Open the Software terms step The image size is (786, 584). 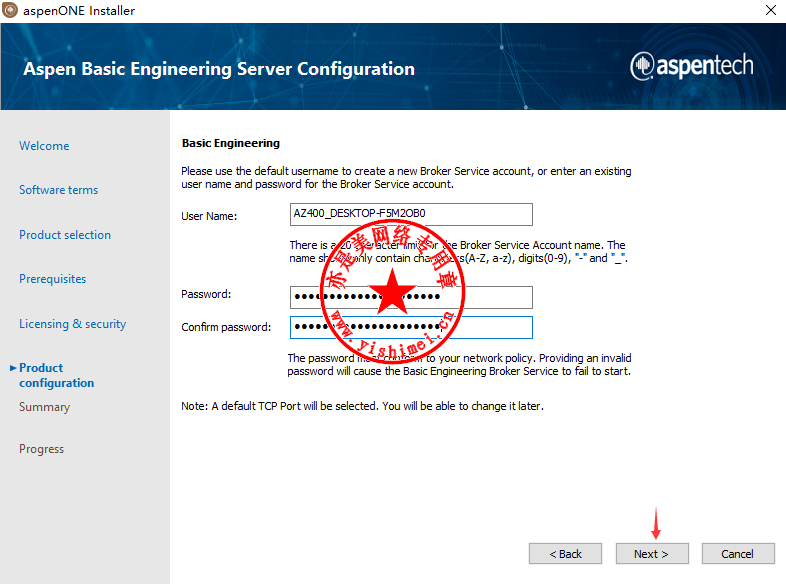coord(59,190)
